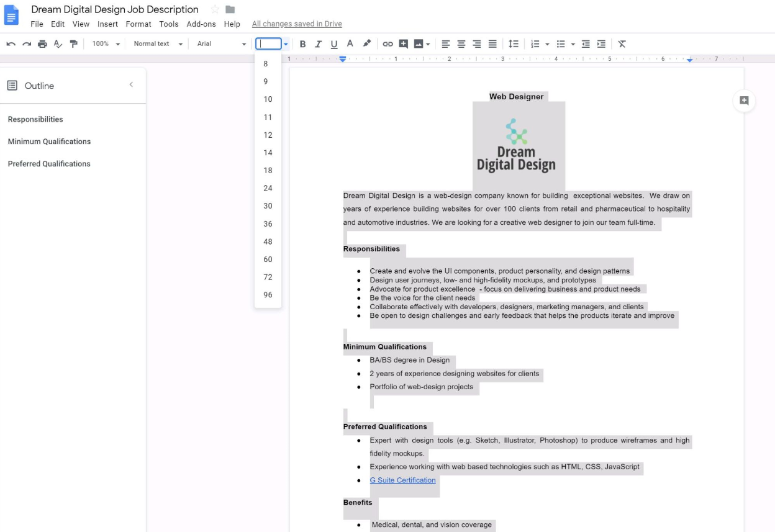Open the Add-ons menu

[x=201, y=24]
